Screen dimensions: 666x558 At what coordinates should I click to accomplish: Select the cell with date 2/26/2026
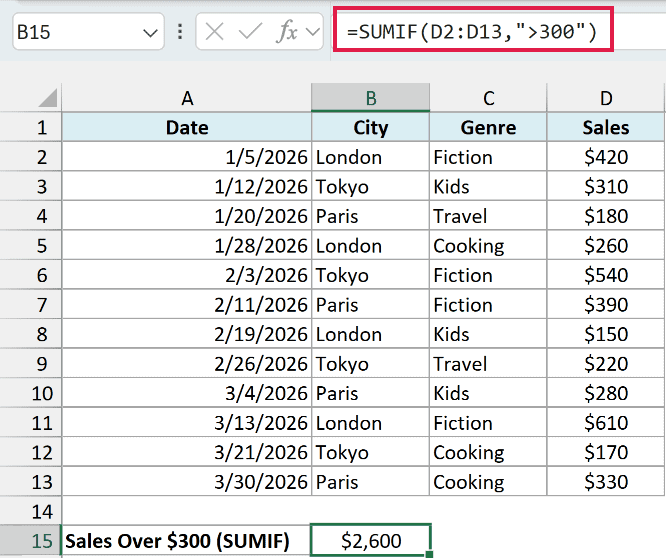(x=187, y=364)
